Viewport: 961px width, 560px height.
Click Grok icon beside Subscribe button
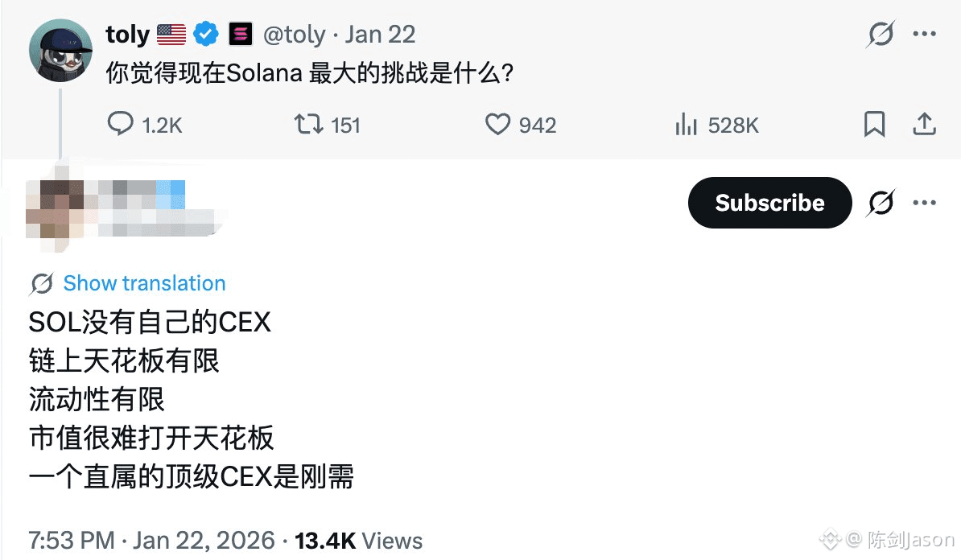coord(881,203)
